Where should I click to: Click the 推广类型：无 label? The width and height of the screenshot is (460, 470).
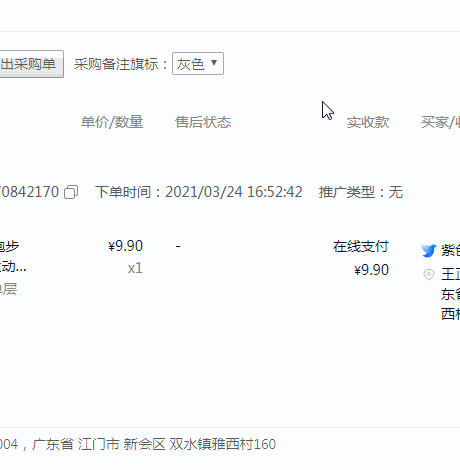[361, 192]
